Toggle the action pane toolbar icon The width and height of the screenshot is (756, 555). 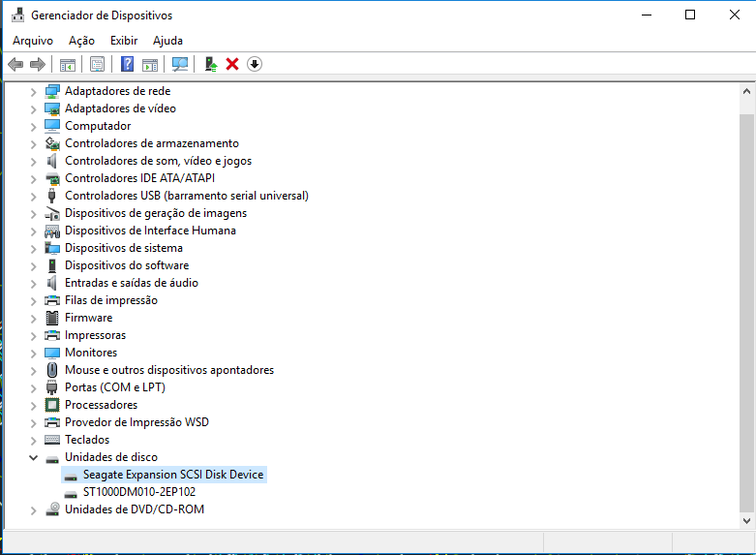coord(150,64)
